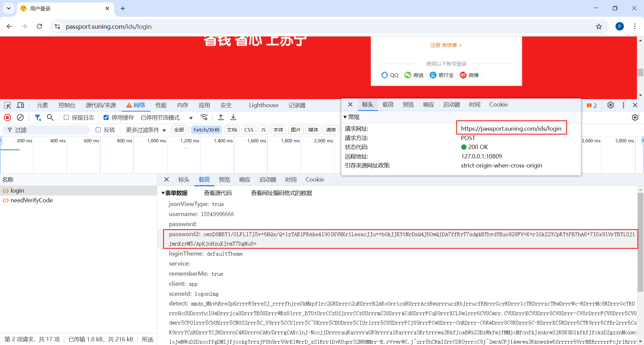644x345 pixels.
Task: Click the username value 15549996666
Action: 217,214
